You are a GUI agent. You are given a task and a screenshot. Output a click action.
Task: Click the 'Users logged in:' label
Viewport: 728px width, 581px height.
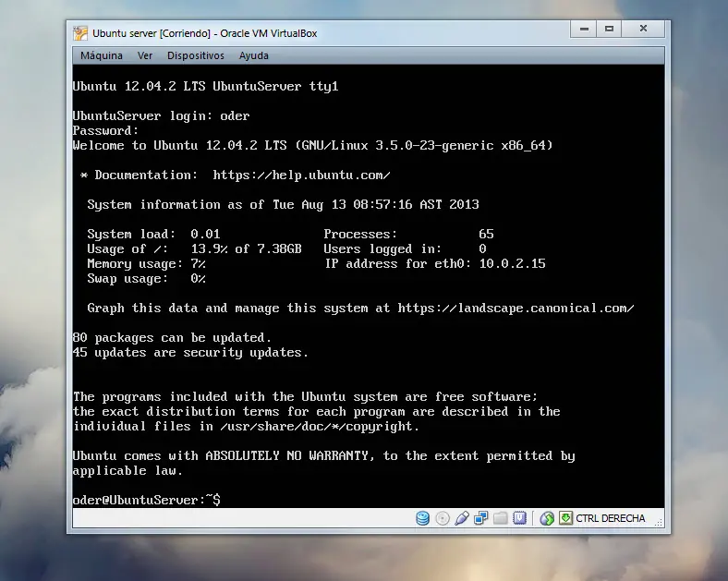pos(382,248)
